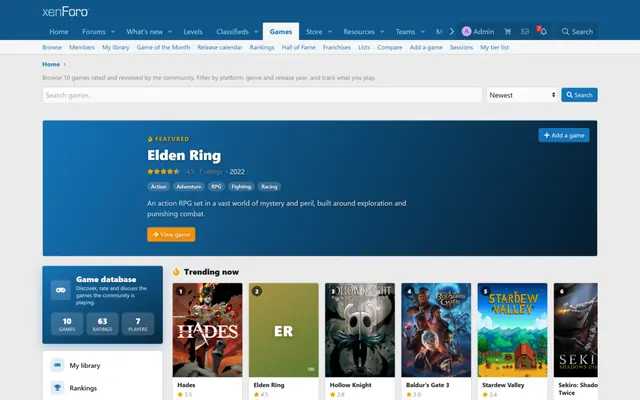Open the Sessions link
The height and width of the screenshot is (400, 640).
461,47
